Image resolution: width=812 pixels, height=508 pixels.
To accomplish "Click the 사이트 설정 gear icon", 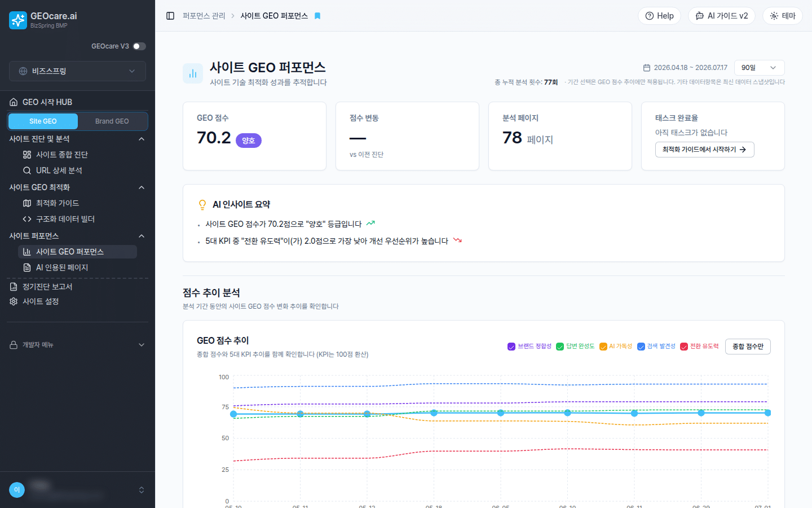I will 14,301.
